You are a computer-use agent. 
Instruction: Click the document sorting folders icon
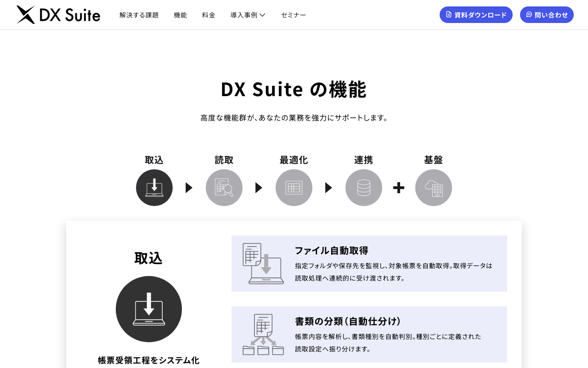coord(263,334)
